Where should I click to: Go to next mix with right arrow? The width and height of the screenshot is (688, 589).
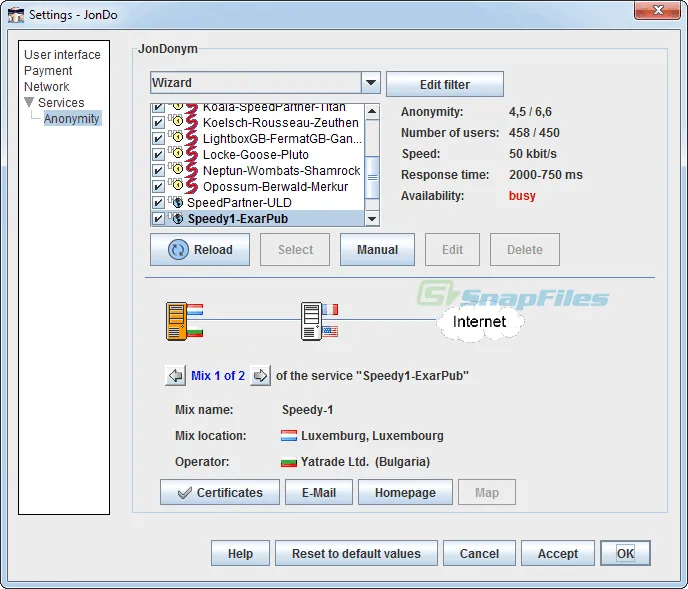click(260, 376)
